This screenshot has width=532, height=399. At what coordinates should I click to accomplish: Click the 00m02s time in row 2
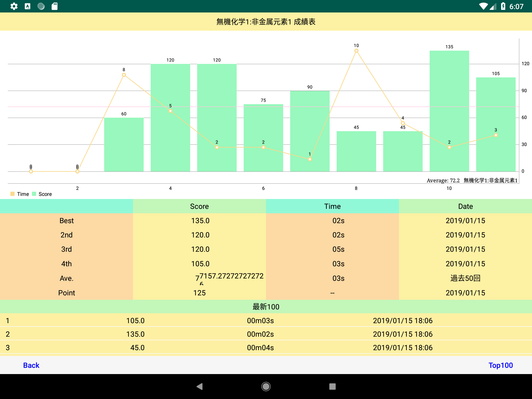pos(260,334)
